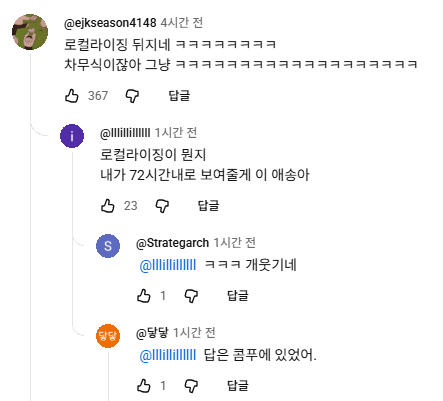Viewport: 443px width, 401px height.
Task: Like the @닿닿 reply
Action: tap(144, 386)
